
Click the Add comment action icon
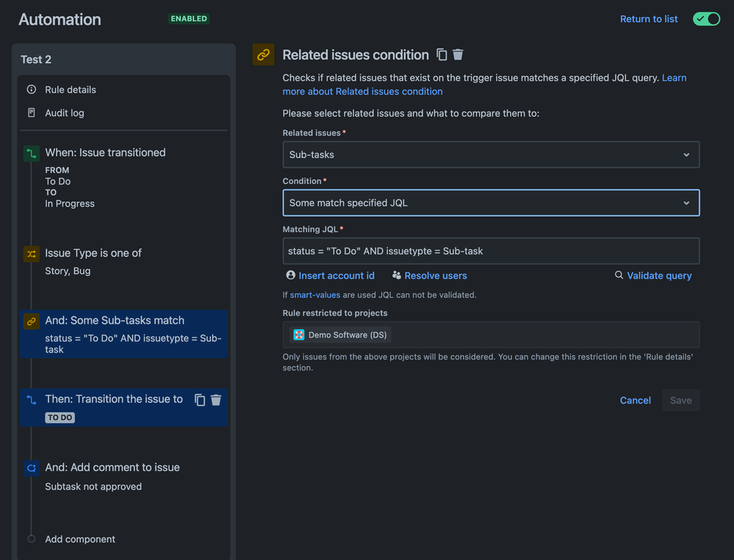pyautogui.click(x=32, y=467)
